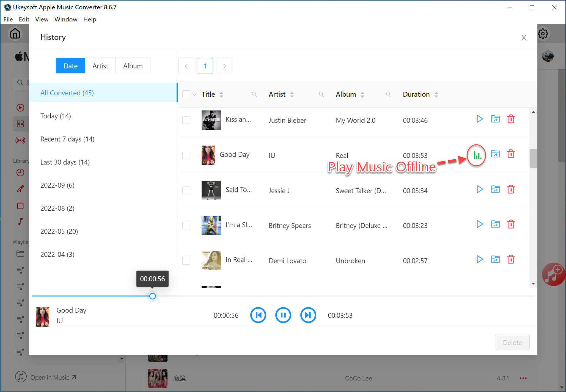
Task: Click the skip forward playback control button
Action: pos(308,315)
